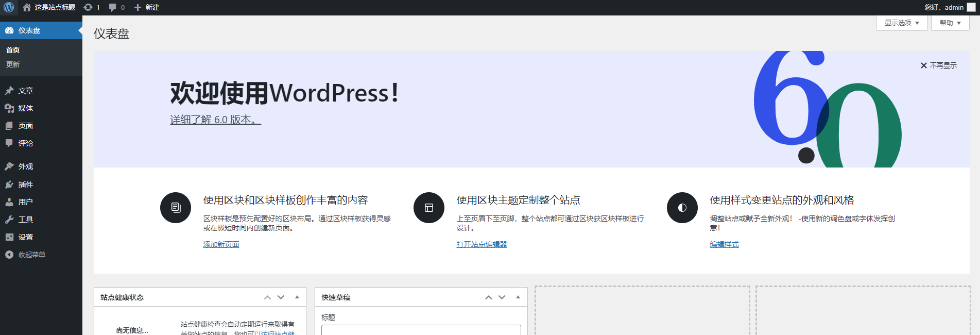Expand the 帮助 dropdown
This screenshot has width=980, height=335.
pos(950,23)
